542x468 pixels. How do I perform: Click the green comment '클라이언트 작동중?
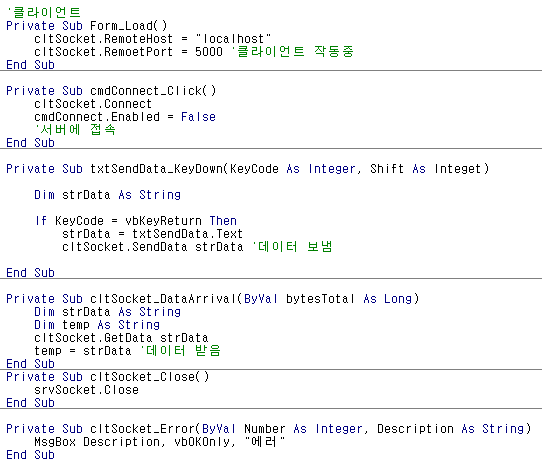pyautogui.click(x=292, y=52)
